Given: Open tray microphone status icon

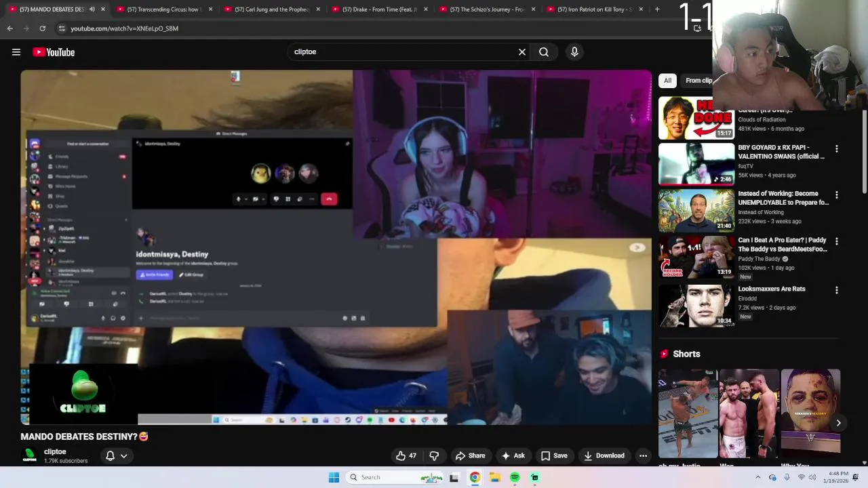Looking at the screenshot, I should point(787,477).
